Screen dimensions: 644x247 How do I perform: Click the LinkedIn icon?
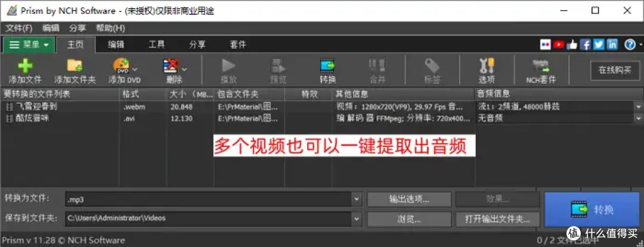click(612, 45)
